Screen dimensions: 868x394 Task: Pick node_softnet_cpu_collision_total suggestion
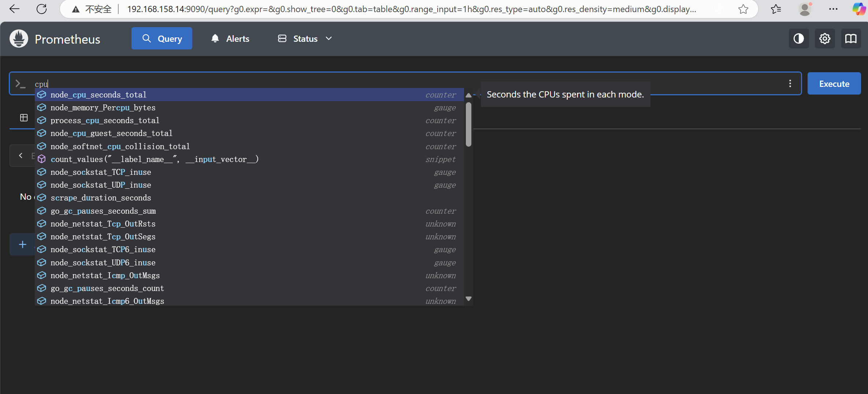point(249,147)
